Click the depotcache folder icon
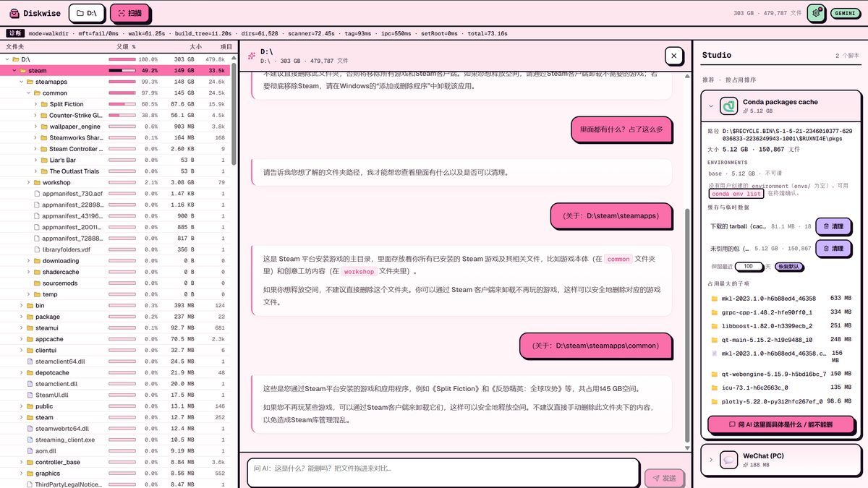This screenshot has width=868, height=488. tap(30, 372)
